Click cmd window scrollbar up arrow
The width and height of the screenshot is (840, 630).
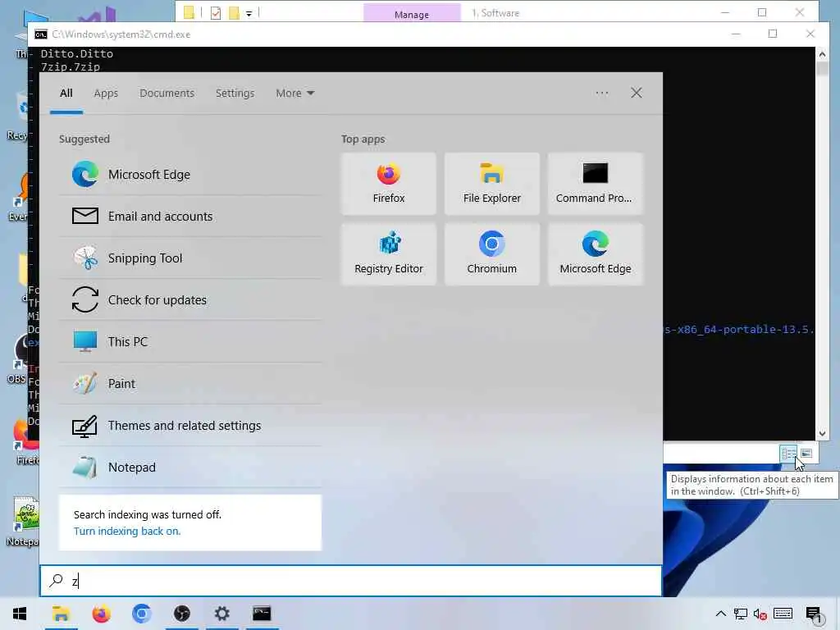coord(822,53)
